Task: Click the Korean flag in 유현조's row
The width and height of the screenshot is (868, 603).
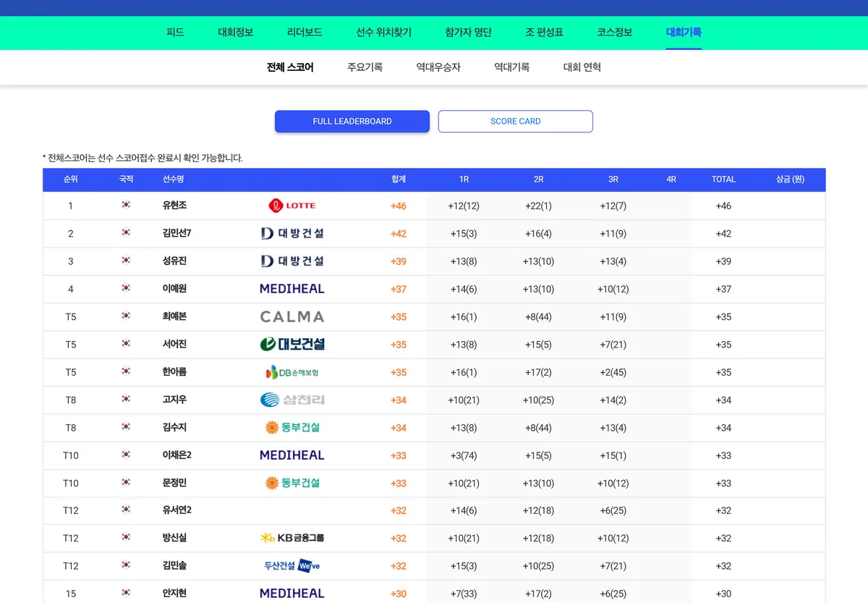Action: pyautogui.click(x=126, y=205)
